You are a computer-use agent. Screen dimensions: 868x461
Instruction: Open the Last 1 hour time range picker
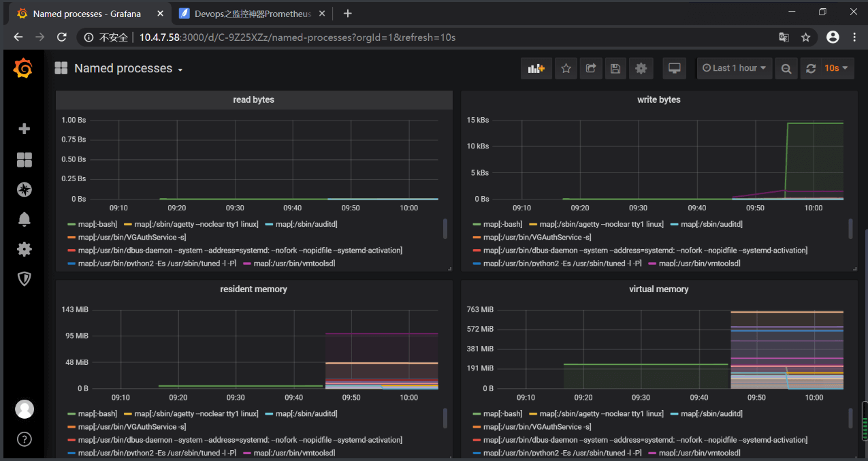[734, 68]
